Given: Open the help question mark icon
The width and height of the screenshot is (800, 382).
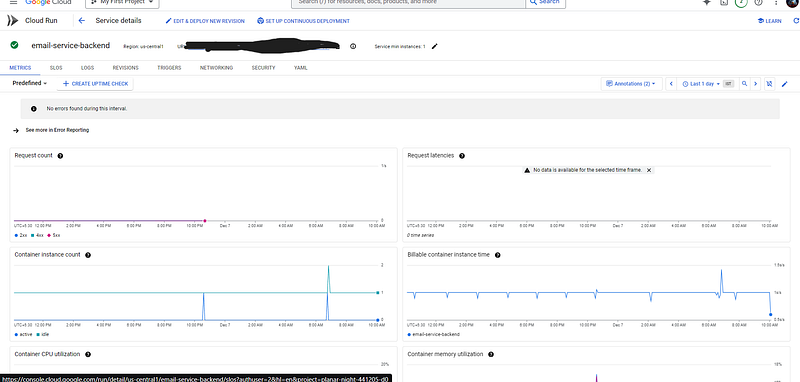Looking at the screenshot, I should tap(759, 2).
